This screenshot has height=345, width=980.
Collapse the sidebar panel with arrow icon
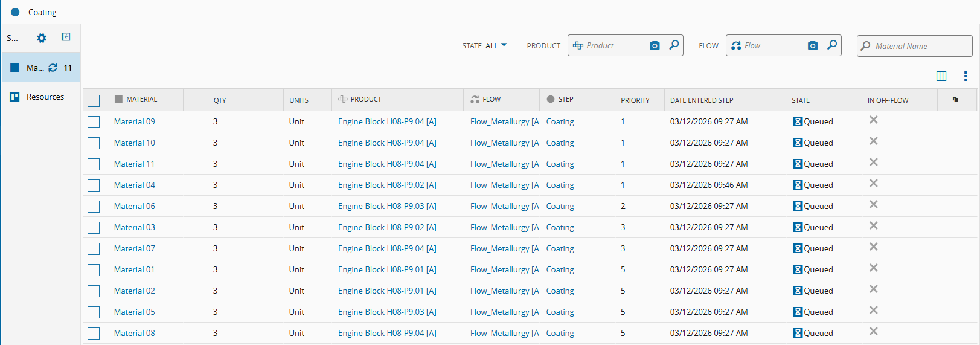[66, 37]
